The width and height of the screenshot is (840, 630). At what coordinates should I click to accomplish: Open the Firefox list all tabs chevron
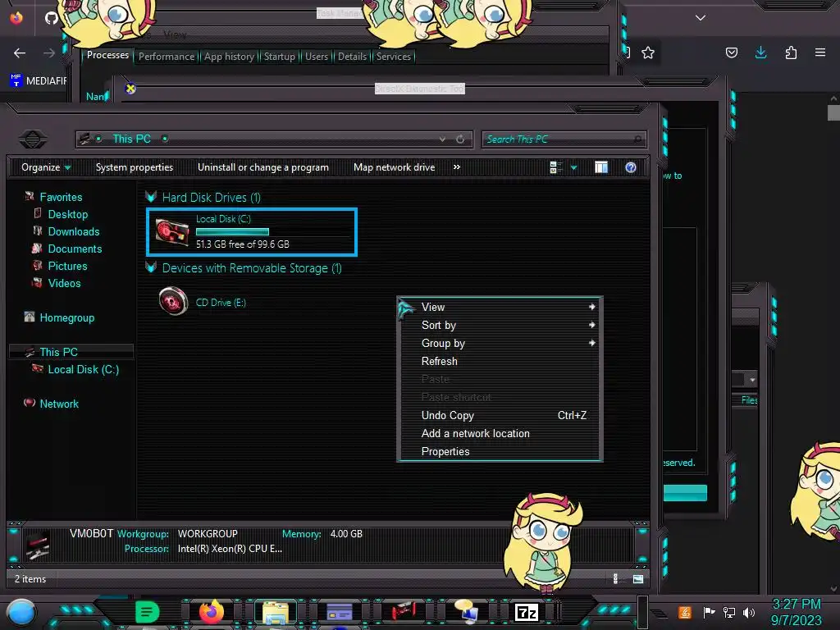[701, 18]
